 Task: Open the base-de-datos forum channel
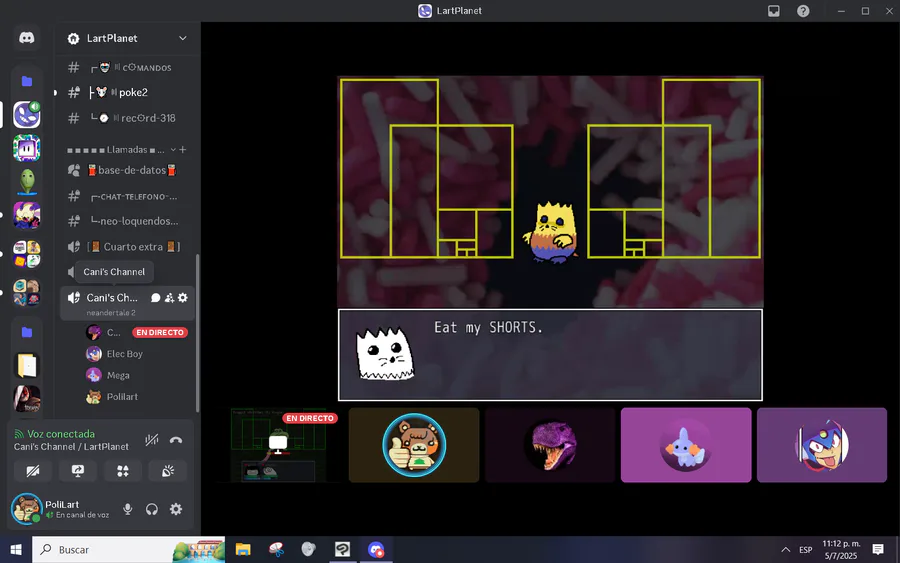pos(127,170)
